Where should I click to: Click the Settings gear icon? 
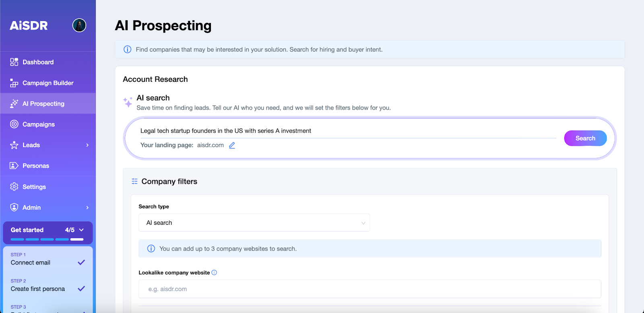(x=14, y=187)
